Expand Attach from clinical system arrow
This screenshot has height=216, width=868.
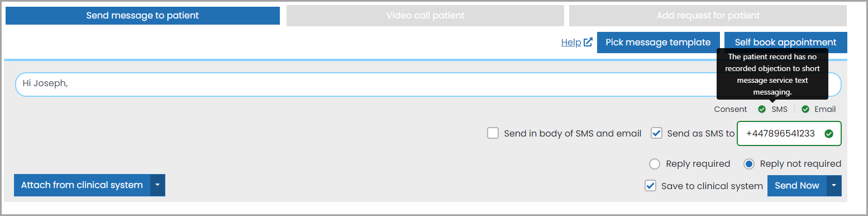tap(158, 185)
